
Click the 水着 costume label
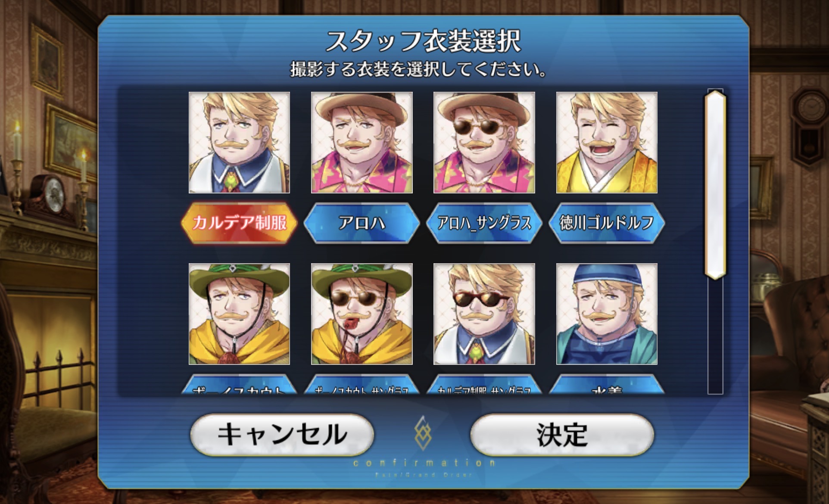tap(607, 385)
